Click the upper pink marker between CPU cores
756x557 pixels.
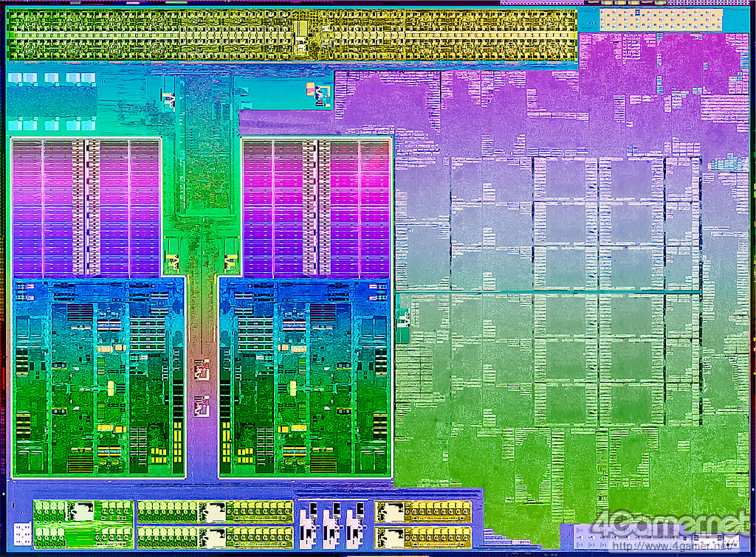(201, 369)
